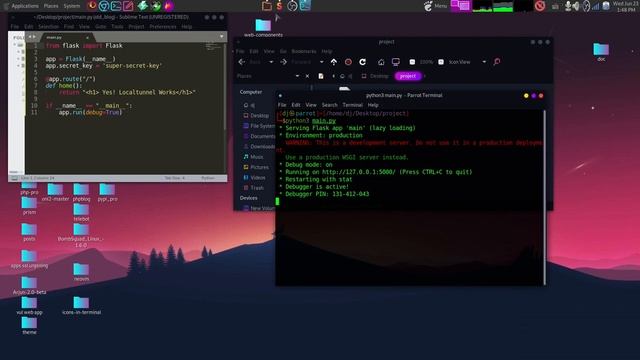Screen dimensions: 640x360
Task: Launch Firefox from the top panel
Action: coord(92,6)
